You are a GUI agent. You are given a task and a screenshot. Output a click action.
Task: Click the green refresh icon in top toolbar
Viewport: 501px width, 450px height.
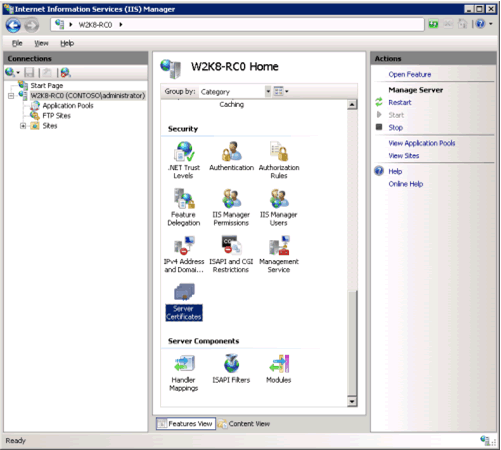click(433, 24)
